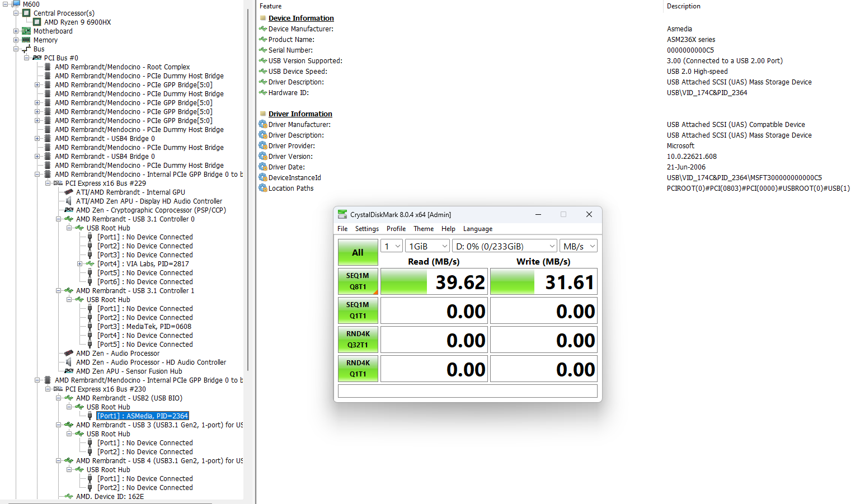Start the SEQ1M Q1T1 test
The height and width of the screenshot is (504, 860).
point(358,310)
